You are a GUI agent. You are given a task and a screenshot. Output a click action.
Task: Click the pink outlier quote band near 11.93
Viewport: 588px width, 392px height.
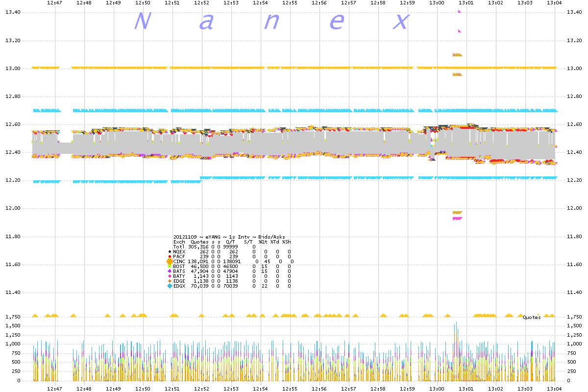[x=458, y=219]
